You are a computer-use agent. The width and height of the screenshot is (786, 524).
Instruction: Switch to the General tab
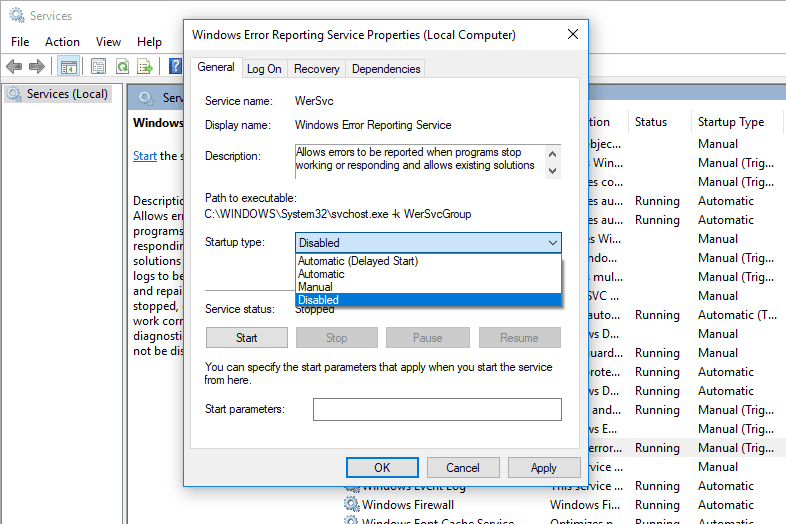[x=216, y=67]
